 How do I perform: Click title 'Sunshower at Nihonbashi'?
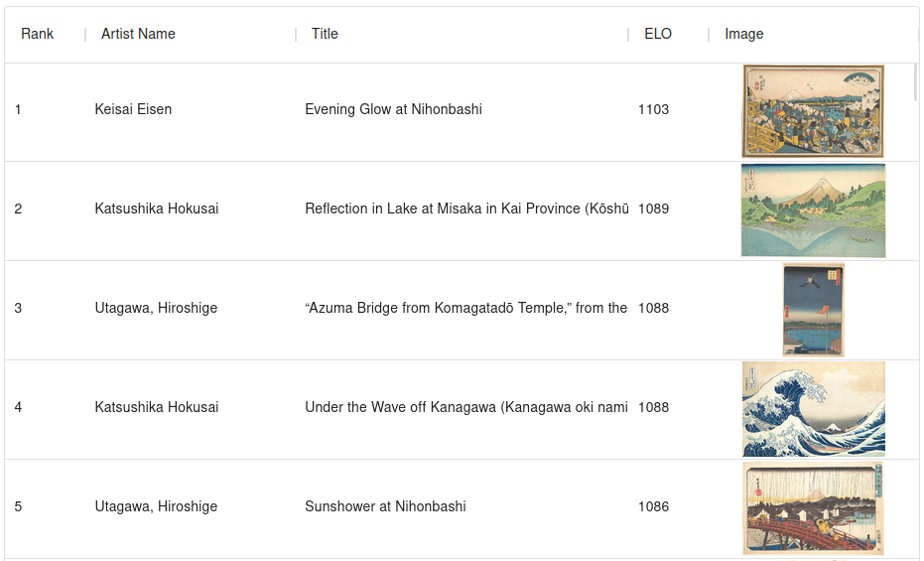385,506
